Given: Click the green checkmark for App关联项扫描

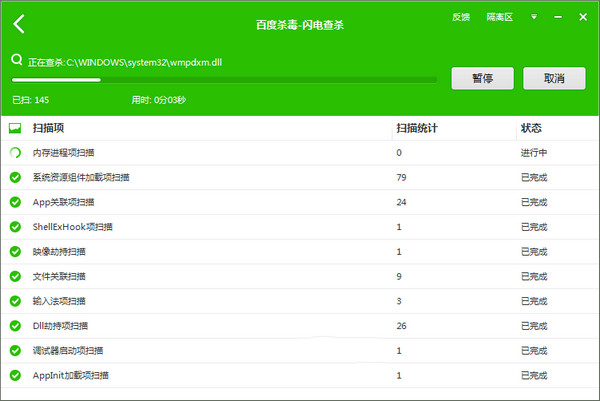Looking at the screenshot, I should [x=15, y=202].
